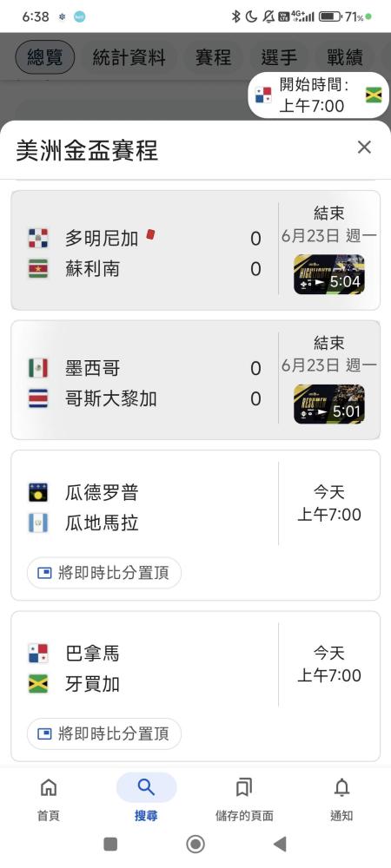The height and width of the screenshot is (868, 391).
Task: Switch to the 總覽 tab
Action: 45,57
